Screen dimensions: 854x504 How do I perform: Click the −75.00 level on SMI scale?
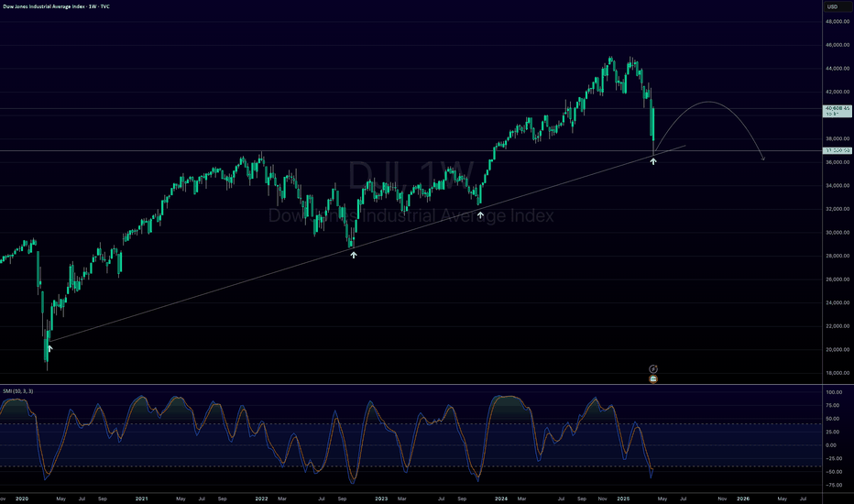click(x=833, y=485)
